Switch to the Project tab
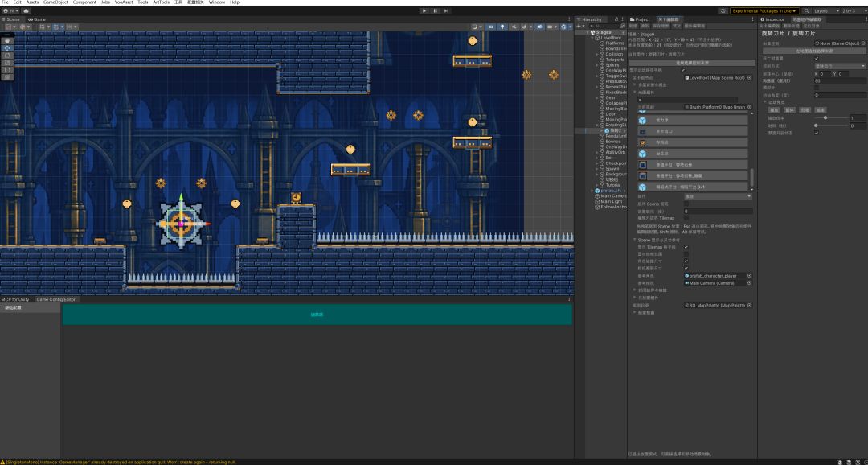This screenshot has height=465, width=868. 640,19
